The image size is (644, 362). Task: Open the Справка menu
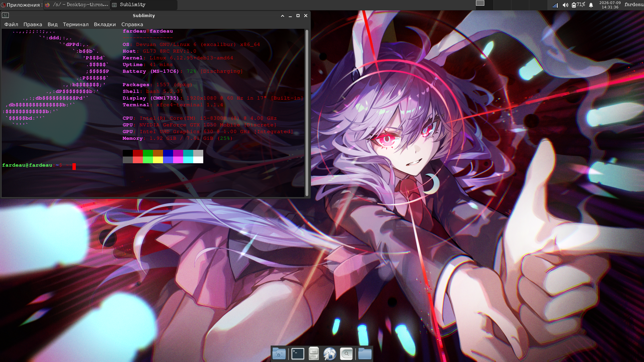[132, 24]
